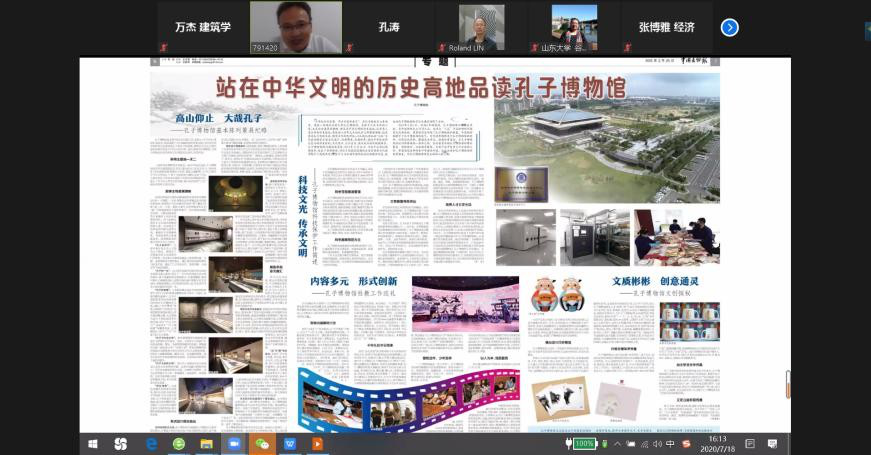Click the green 100% battery indicator
871x455 pixels.
coord(584,443)
